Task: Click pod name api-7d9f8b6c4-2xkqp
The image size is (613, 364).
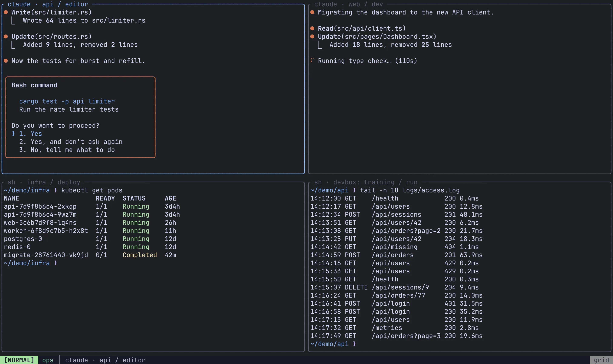Action: tap(40, 206)
